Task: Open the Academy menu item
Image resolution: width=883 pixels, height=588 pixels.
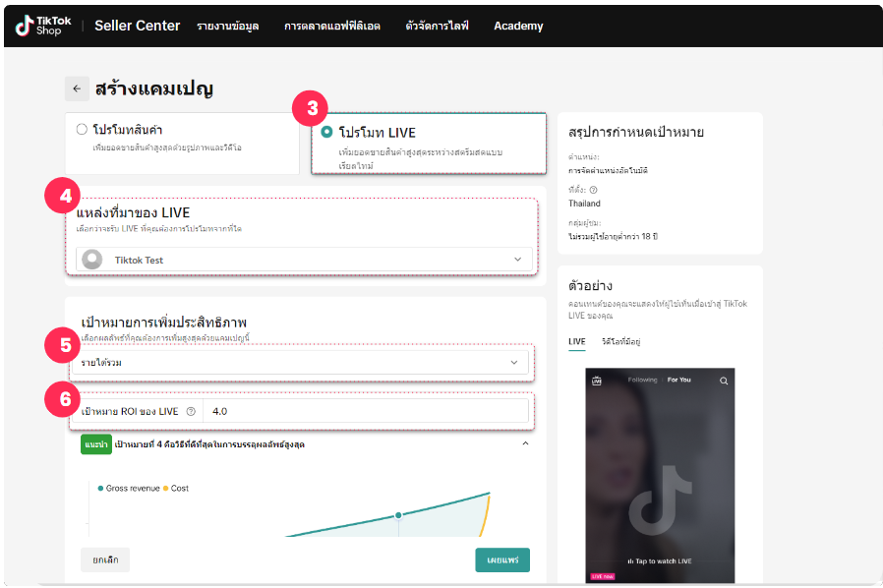Action: coord(518,26)
